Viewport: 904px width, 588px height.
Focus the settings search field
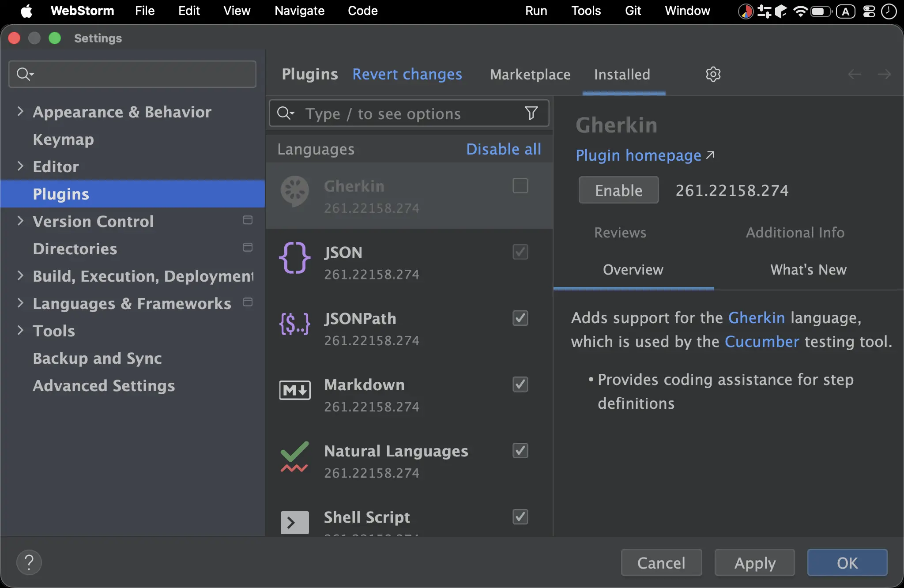tap(132, 74)
